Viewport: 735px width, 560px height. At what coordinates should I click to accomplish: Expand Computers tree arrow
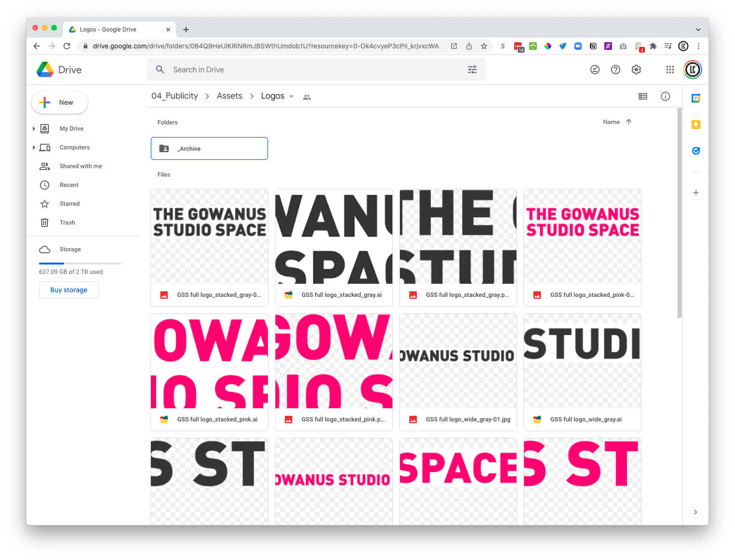pyautogui.click(x=34, y=147)
